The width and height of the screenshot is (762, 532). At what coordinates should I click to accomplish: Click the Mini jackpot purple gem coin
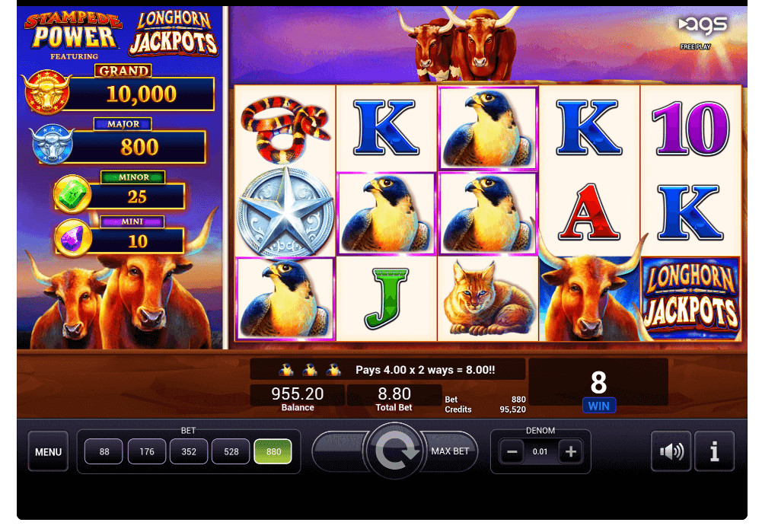(x=73, y=238)
